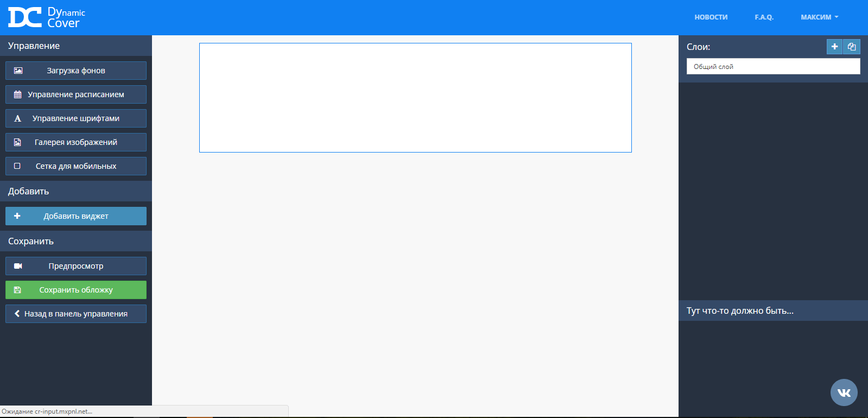Open the VK chat bubble icon
This screenshot has width=868, height=418.
(x=844, y=392)
